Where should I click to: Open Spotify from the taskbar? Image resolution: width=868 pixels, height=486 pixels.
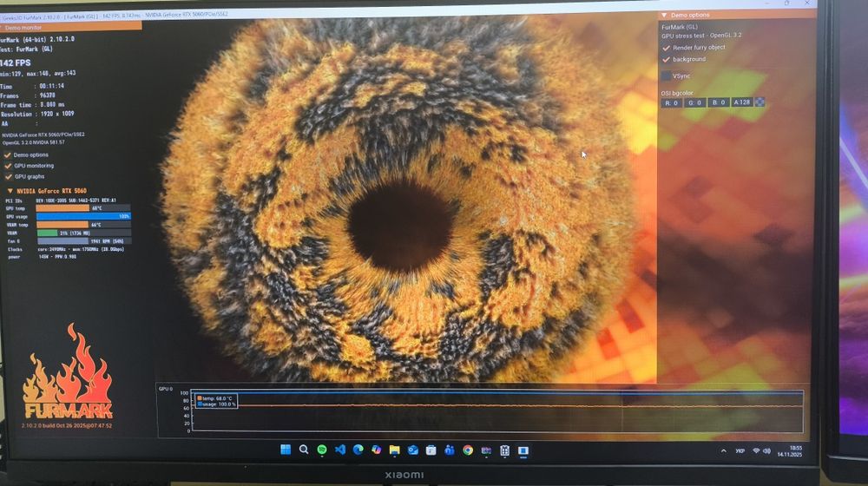(x=322, y=450)
